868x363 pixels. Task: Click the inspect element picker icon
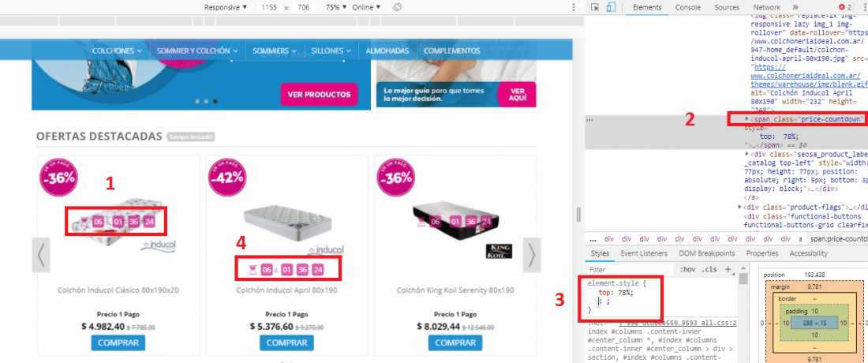pos(595,7)
